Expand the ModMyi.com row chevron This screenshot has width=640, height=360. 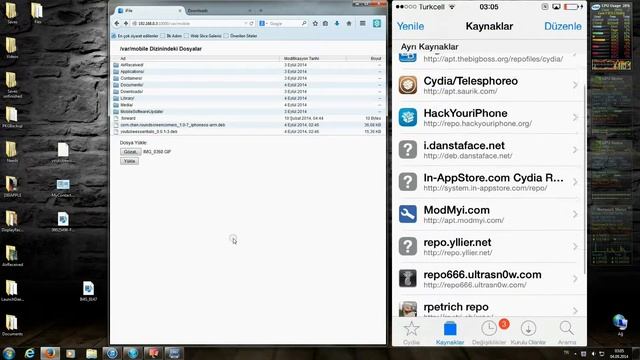point(575,214)
